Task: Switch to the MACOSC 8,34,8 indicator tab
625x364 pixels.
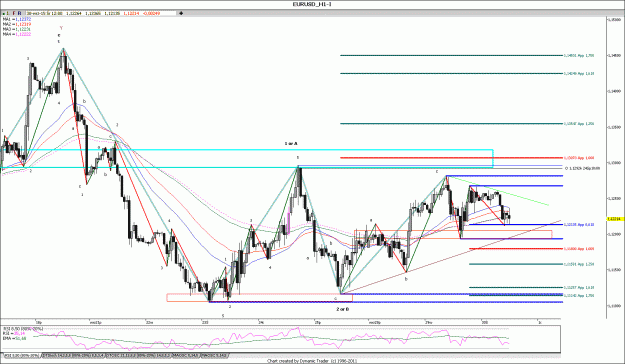Action: click(185, 355)
